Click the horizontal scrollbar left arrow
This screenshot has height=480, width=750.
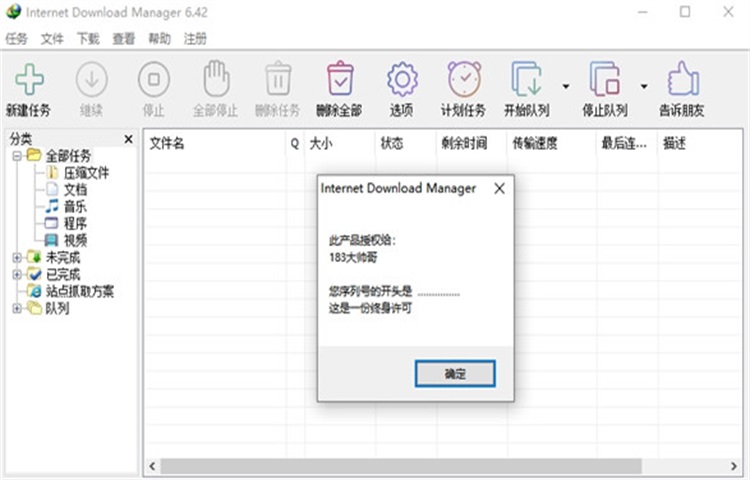[152, 466]
